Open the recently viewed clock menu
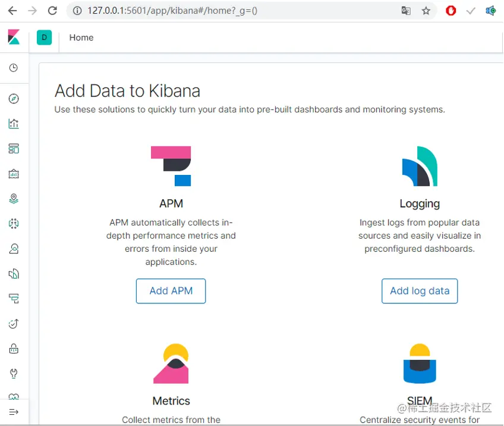The image size is (504, 426). (x=14, y=68)
